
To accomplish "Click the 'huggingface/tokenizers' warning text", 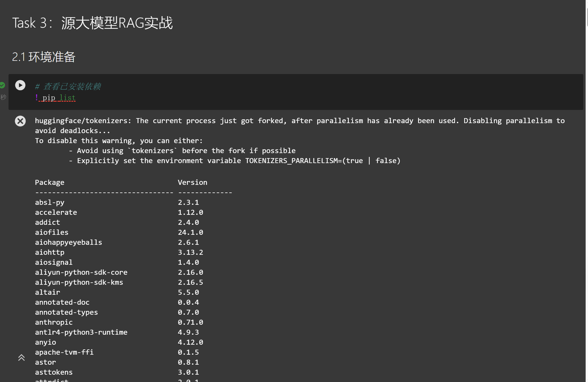I will 81,121.
